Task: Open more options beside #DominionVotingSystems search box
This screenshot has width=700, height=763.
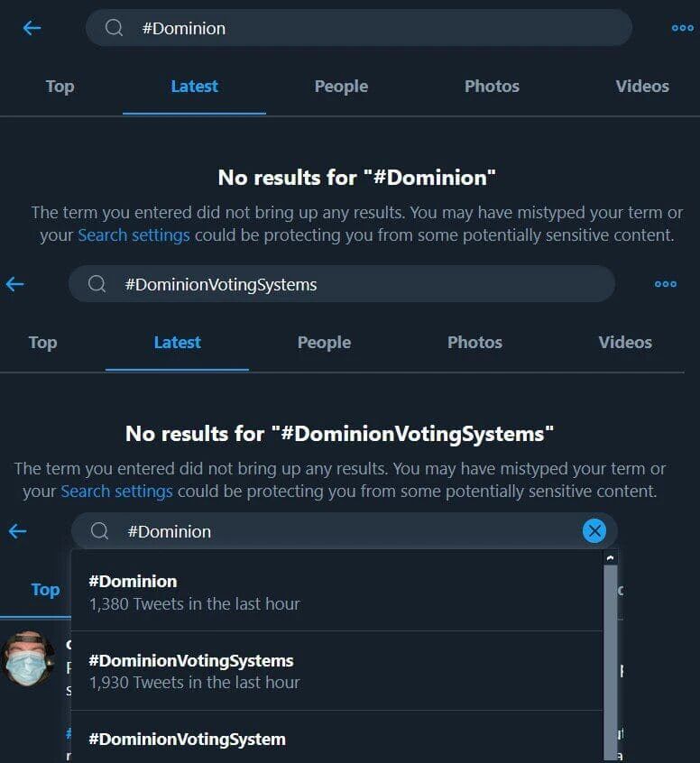Action: tap(666, 284)
